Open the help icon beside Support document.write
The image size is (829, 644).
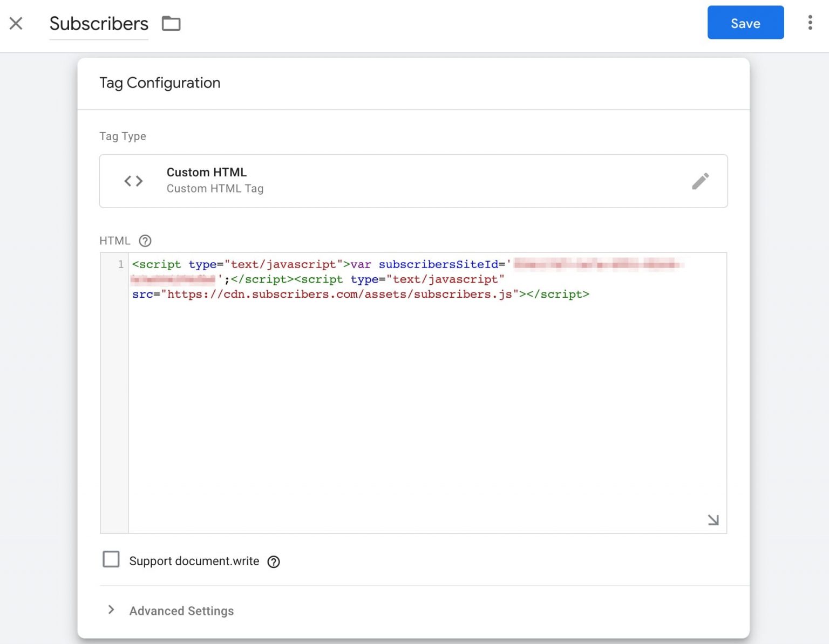pyautogui.click(x=274, y=562)
